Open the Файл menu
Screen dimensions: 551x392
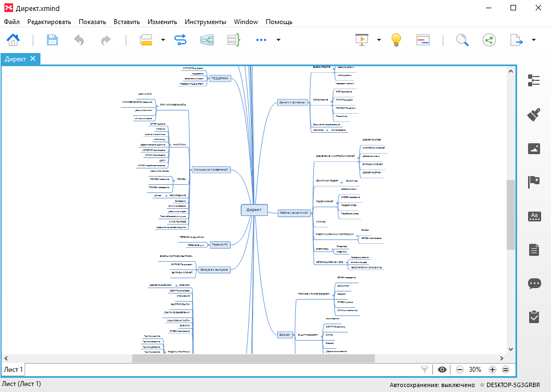click(11, 22)
